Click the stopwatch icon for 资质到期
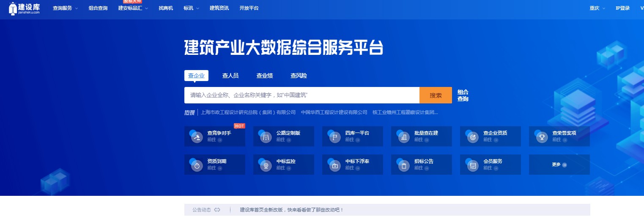This screenshot has width=644, height=222. pyautogui.click(x=197, y=166)
